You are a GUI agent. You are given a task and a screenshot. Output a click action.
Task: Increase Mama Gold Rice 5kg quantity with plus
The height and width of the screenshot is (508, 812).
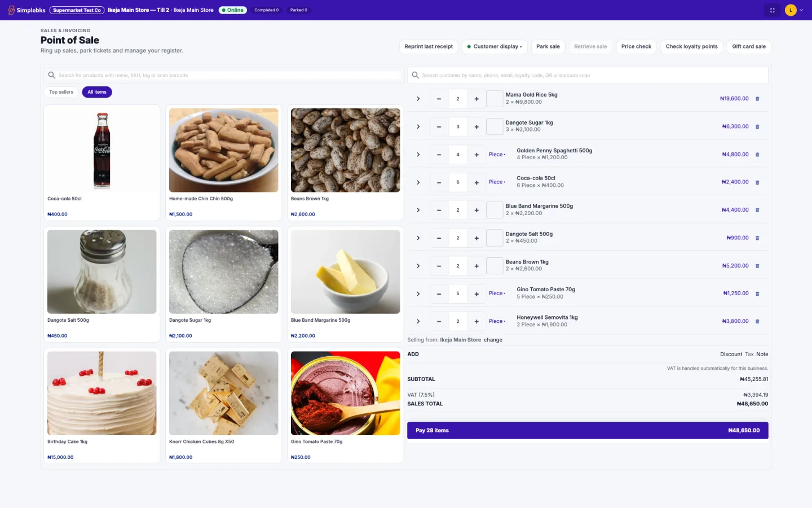[x=476, y=99]
